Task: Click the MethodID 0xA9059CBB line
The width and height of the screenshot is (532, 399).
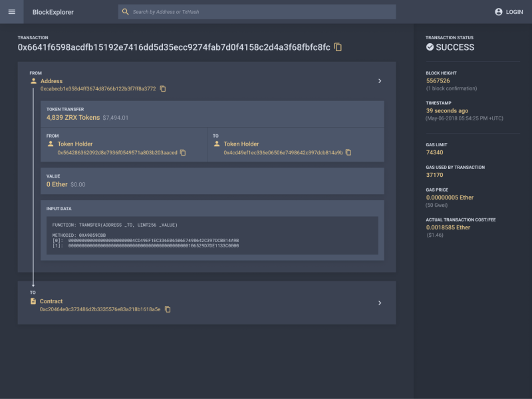Action: coord(79,235)
